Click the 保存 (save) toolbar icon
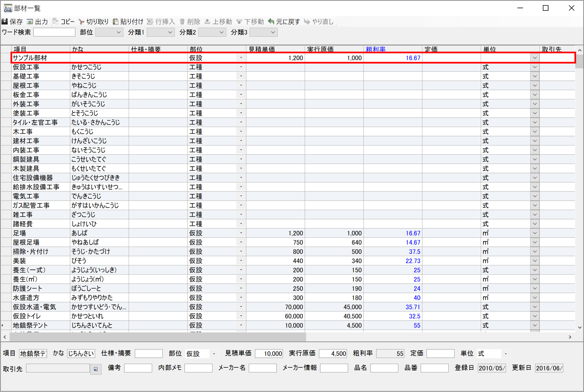The width and height of the screenshot is (584, 392). [5, 22]
